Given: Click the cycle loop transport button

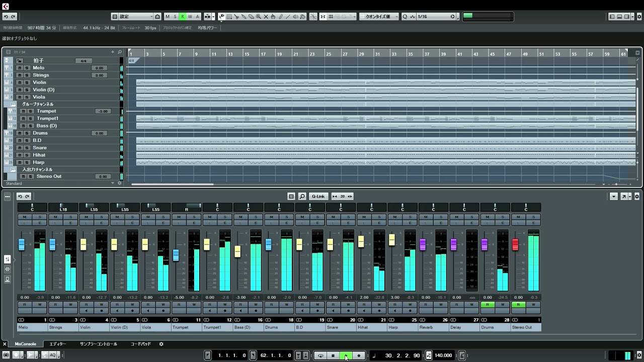Looking at the screenshot, I should 320,355.
